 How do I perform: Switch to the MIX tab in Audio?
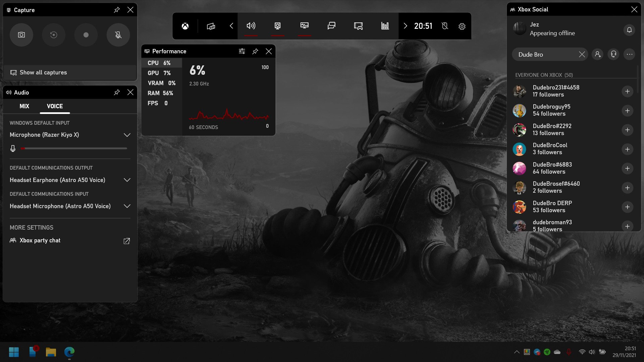24,106
